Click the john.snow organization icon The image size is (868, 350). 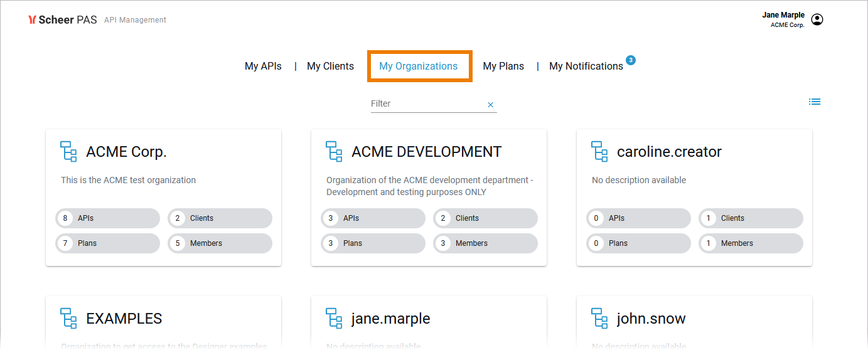pos(599,318)
